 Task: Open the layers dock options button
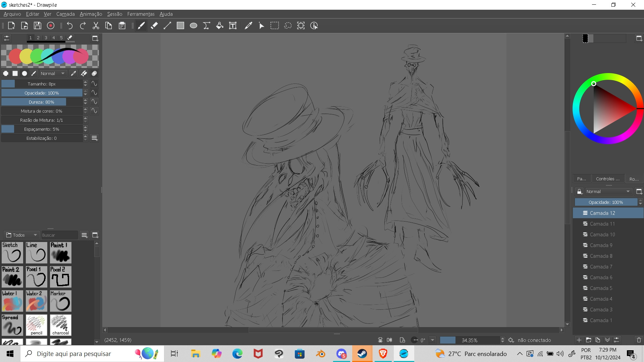pos(639,192)
